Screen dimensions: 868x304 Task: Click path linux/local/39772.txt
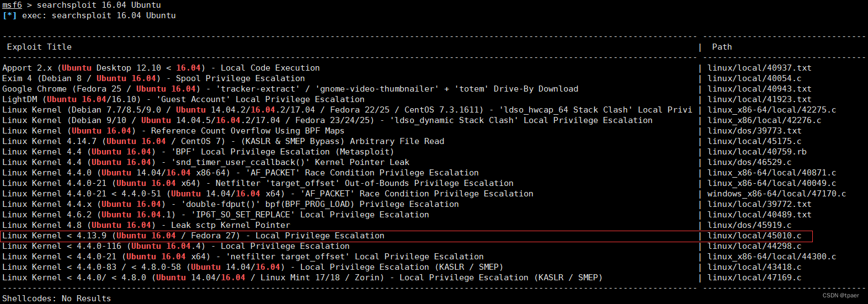coord(759,204)
